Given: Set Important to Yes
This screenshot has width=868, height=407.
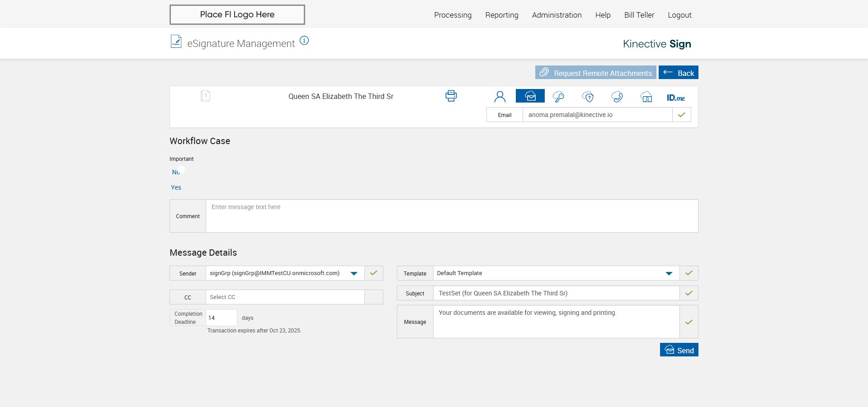Looking at the screenshot, I should (176, 187).
